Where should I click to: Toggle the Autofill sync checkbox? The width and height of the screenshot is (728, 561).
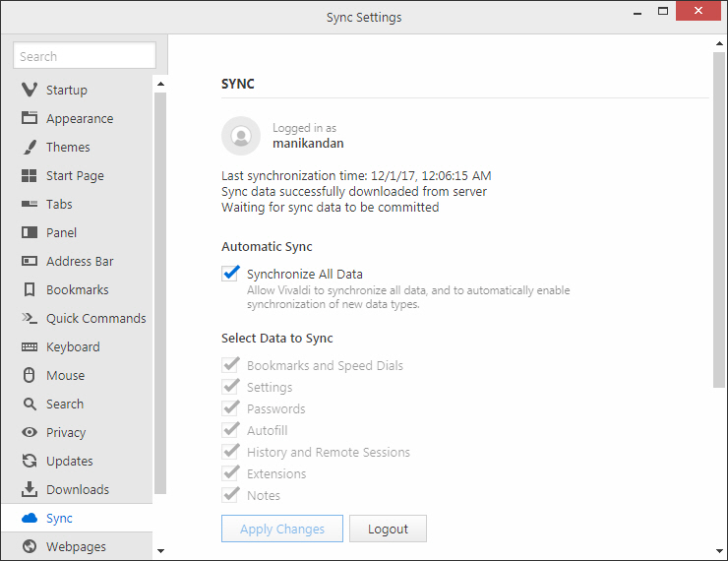231,429
